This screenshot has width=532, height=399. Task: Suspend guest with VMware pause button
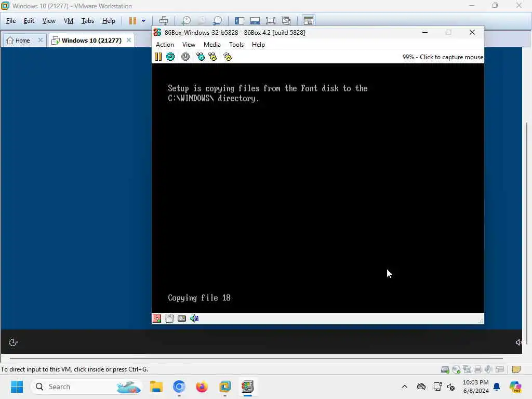132,21
